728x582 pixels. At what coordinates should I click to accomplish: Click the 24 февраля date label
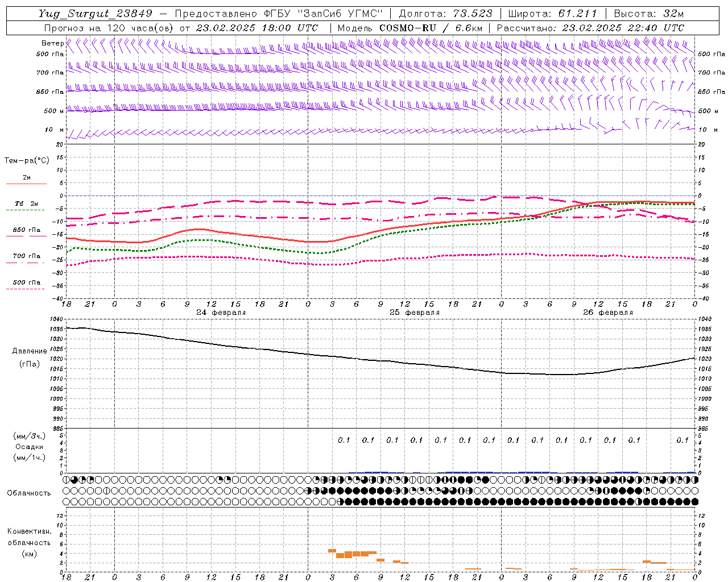click(221, 313)
